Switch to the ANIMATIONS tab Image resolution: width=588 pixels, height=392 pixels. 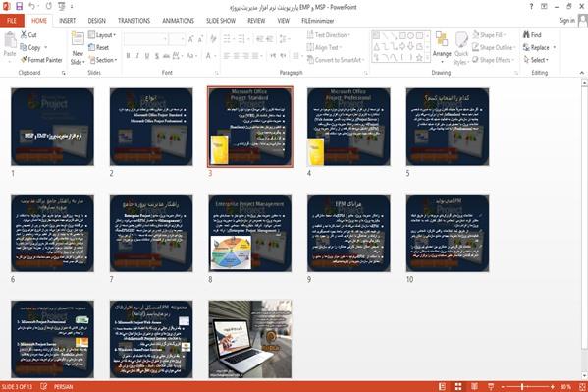[x=178, y=21]
